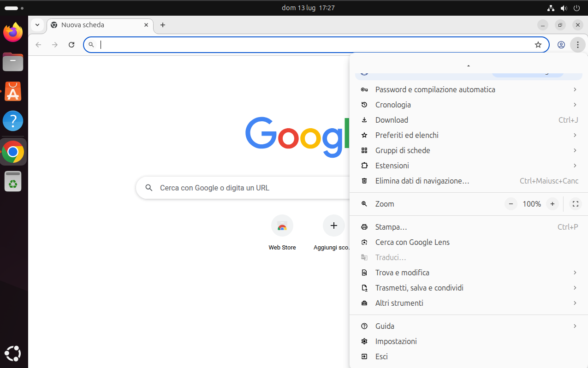Open Trova e modifica submenu
Screen dimensions: 588x368
pyautogui.click(x=469, y=273)
